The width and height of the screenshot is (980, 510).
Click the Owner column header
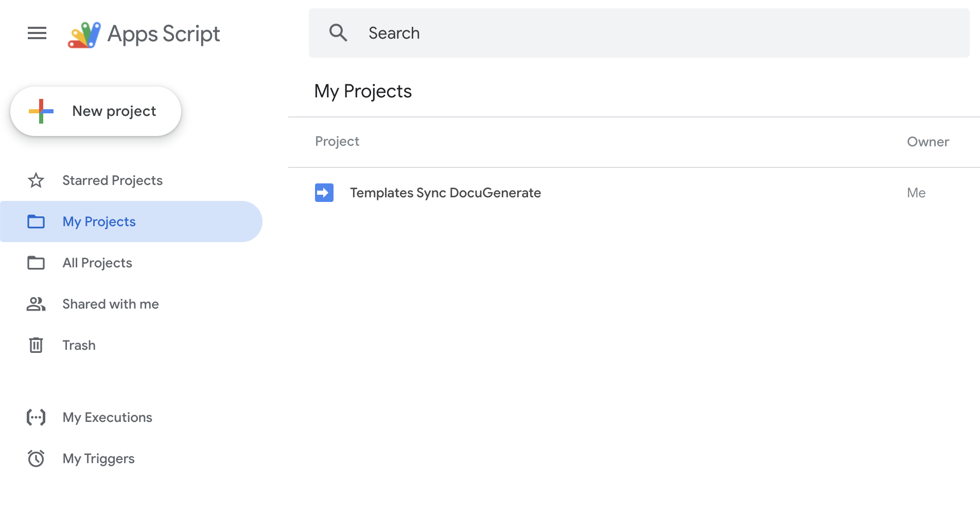pyautogui.click(x=928, y=142)
